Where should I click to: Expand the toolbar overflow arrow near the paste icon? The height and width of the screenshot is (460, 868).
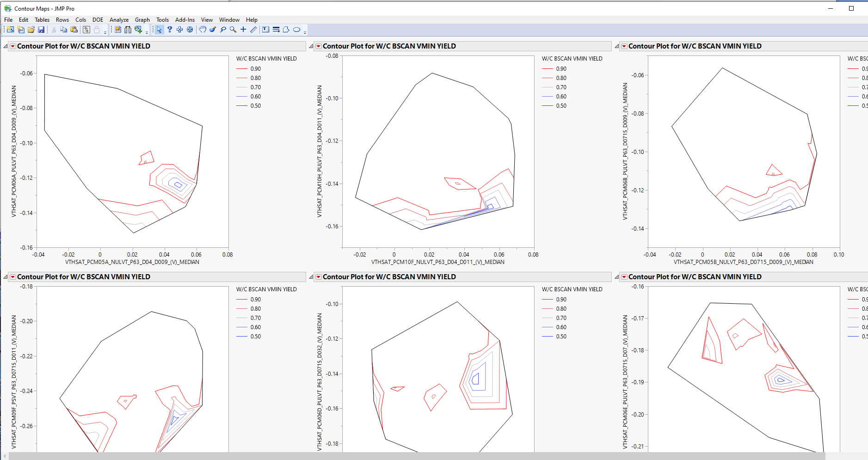pos(105,32)
